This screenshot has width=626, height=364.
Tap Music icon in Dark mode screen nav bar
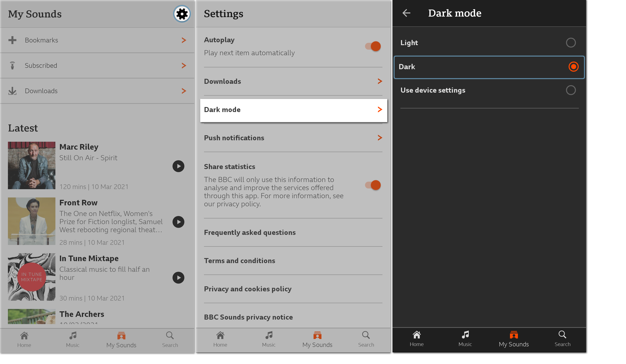tap(465, 335)
